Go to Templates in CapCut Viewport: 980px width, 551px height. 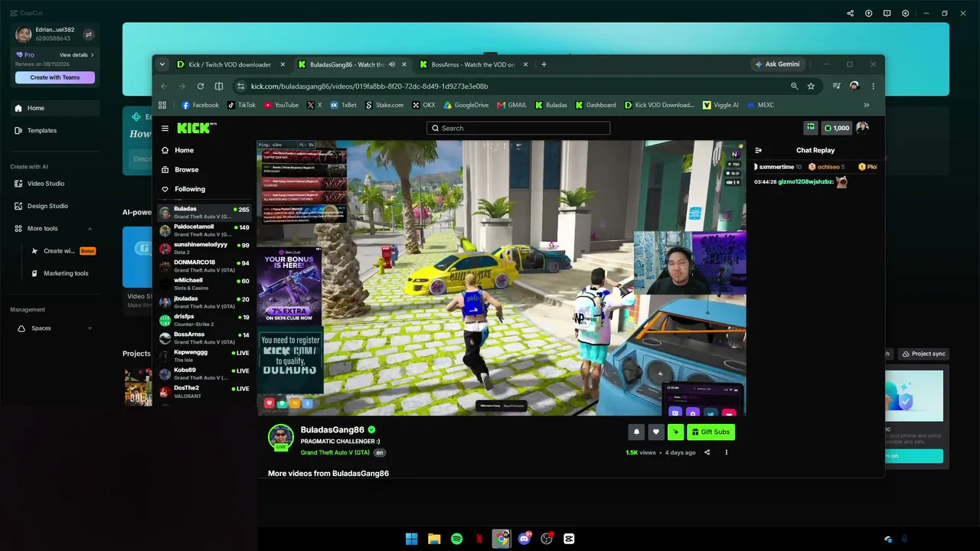54,131
